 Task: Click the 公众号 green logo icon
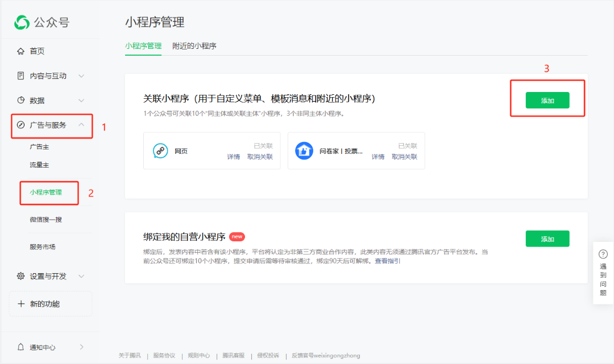[x=22, y=22]
